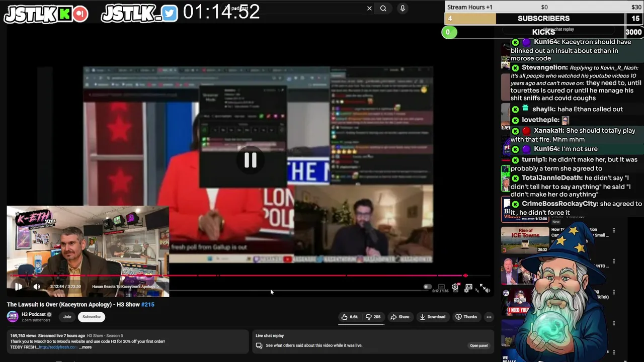
Task: Toggle subtitles/captions button
Action: (441, 287)
